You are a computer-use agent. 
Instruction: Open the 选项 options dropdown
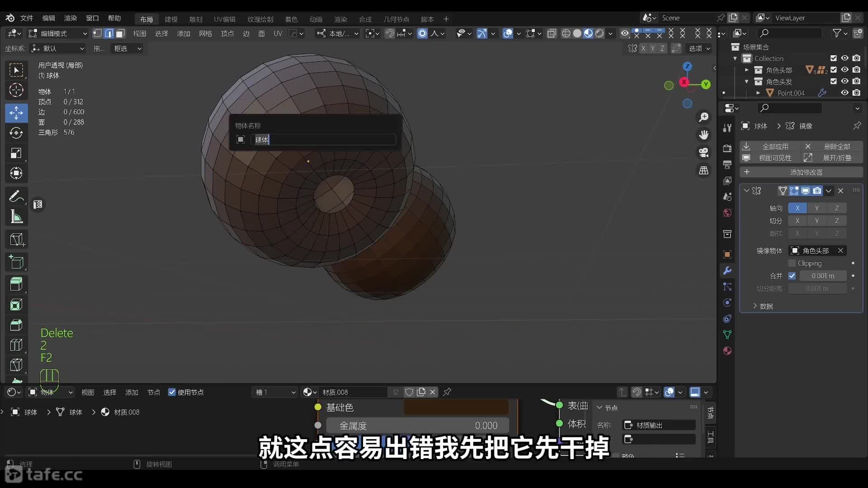(699, 48)
